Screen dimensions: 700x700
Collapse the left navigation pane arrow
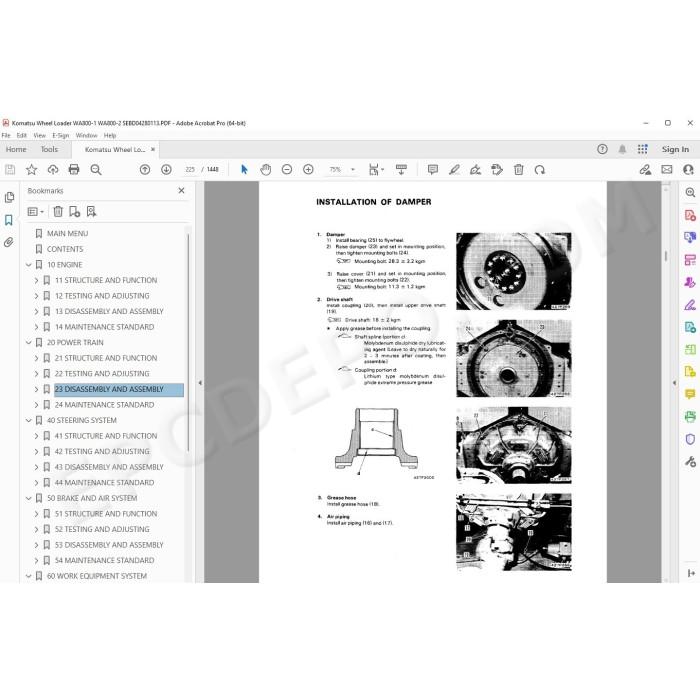point(200,383)
